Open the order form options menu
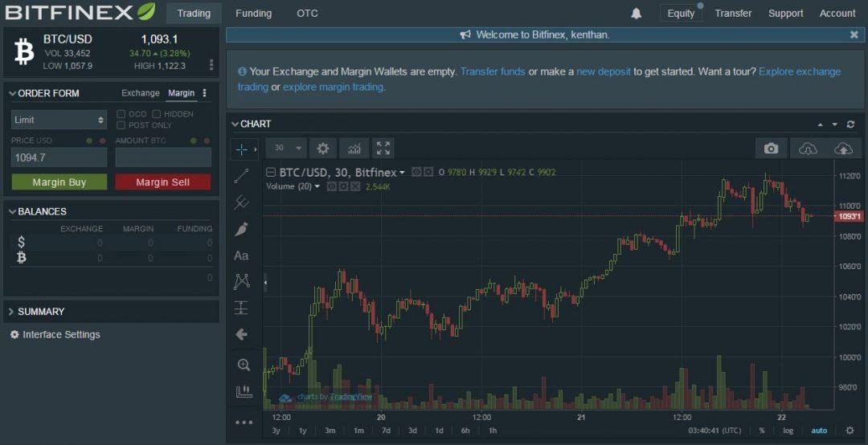Viewport: 868px width, 445px height. [204, 93]
